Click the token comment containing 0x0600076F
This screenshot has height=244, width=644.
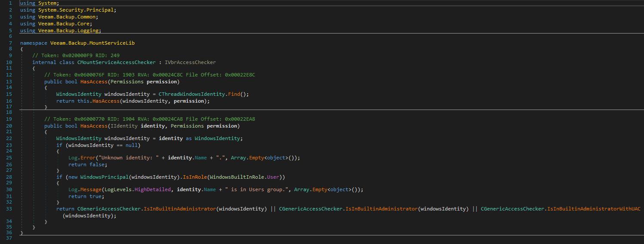150,75
